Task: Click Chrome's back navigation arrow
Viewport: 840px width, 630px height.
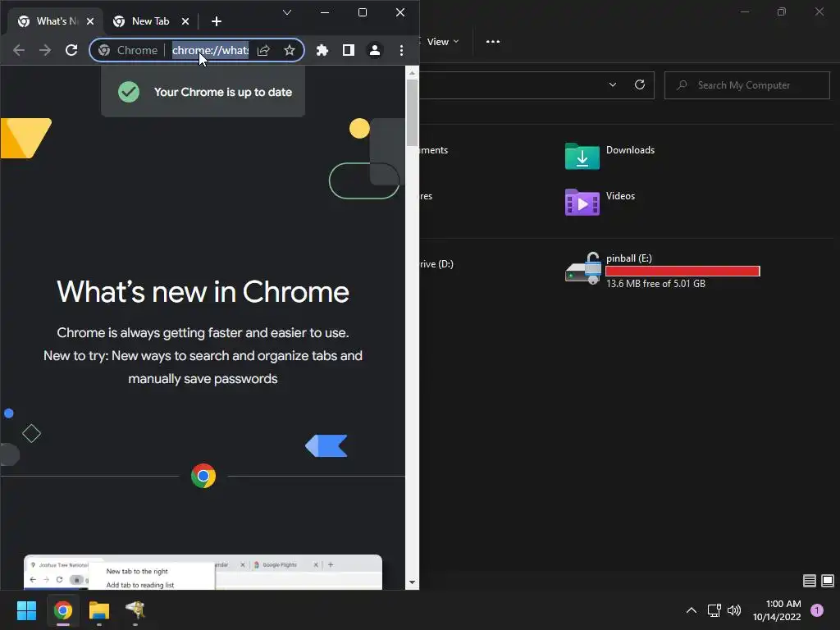Action: point(19,50)
